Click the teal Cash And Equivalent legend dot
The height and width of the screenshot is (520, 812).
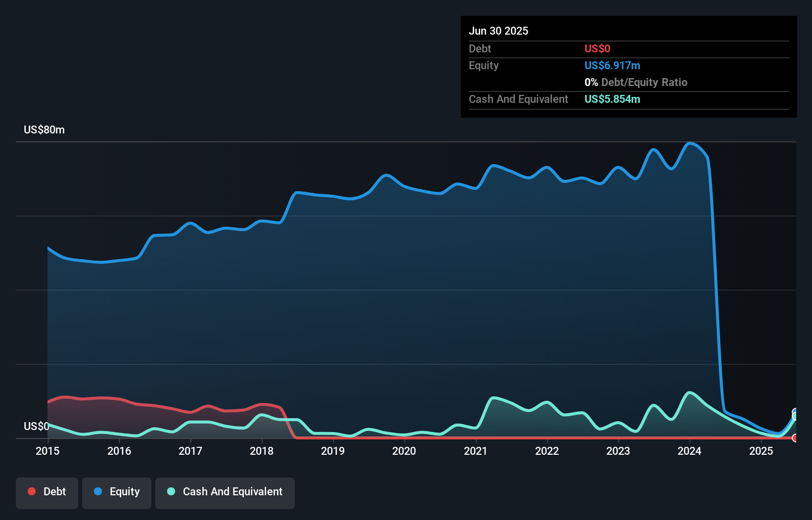click(171, 491)
